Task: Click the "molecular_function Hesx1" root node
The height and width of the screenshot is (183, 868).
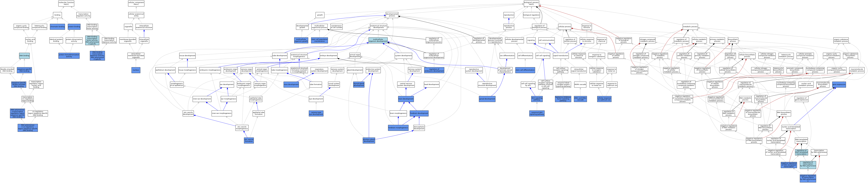Action: pos(66,3)
